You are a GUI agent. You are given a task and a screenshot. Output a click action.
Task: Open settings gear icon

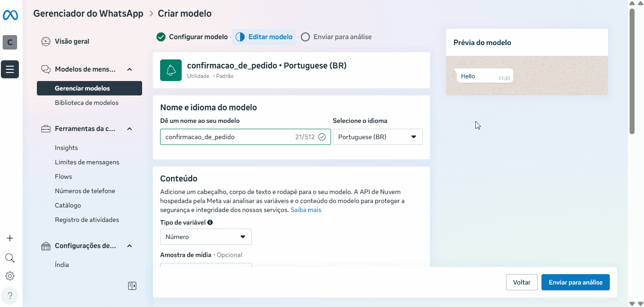[x=10, y=276]
